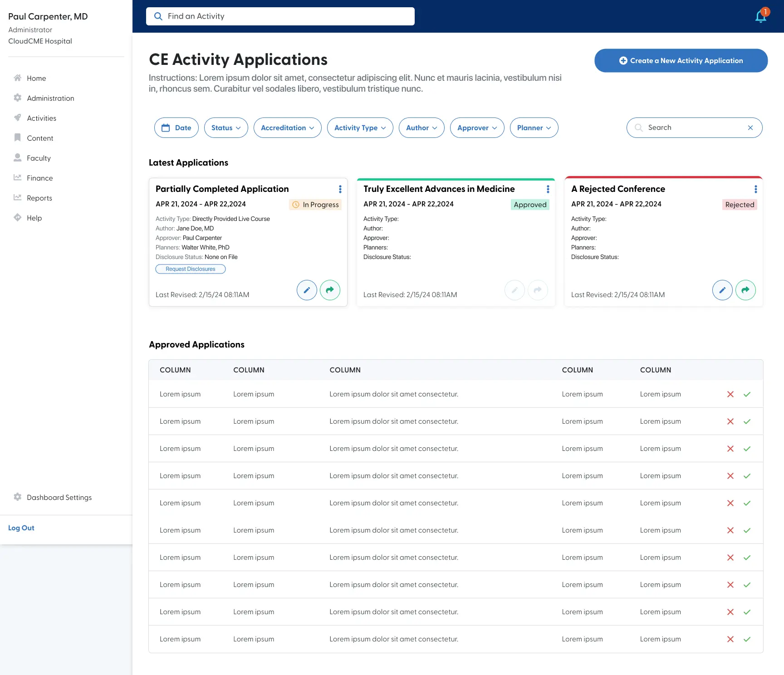784x675 pixels.
Task: Click red X in first table row
Action: coord(730,394)
